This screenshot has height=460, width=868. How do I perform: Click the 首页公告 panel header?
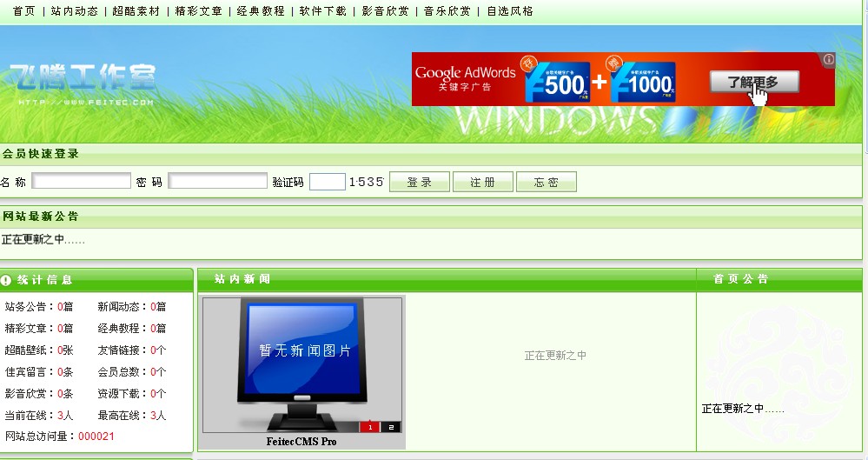tap(740, 279)
